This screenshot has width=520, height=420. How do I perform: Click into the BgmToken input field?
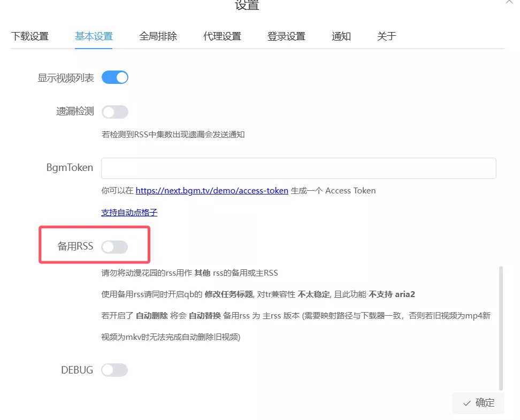tap(299, 168)
